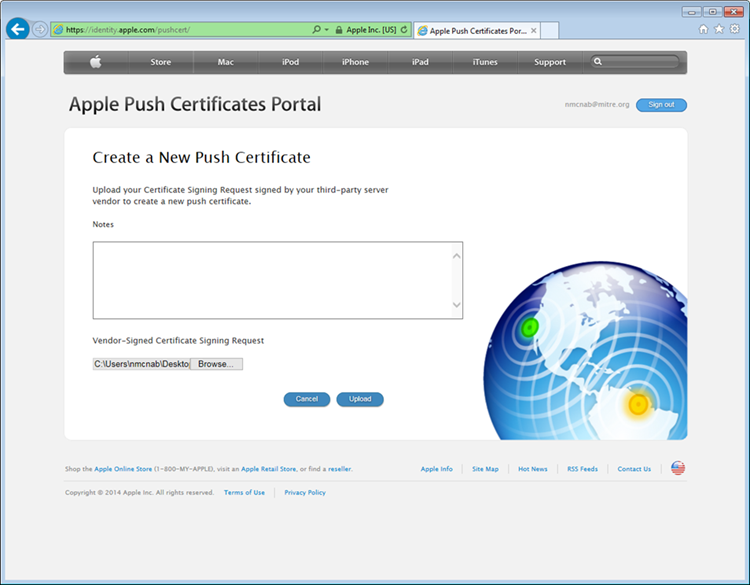This screenshot has height=585, width=750.
Task: Click the file path field for signing request
Action: click(142, 364)
